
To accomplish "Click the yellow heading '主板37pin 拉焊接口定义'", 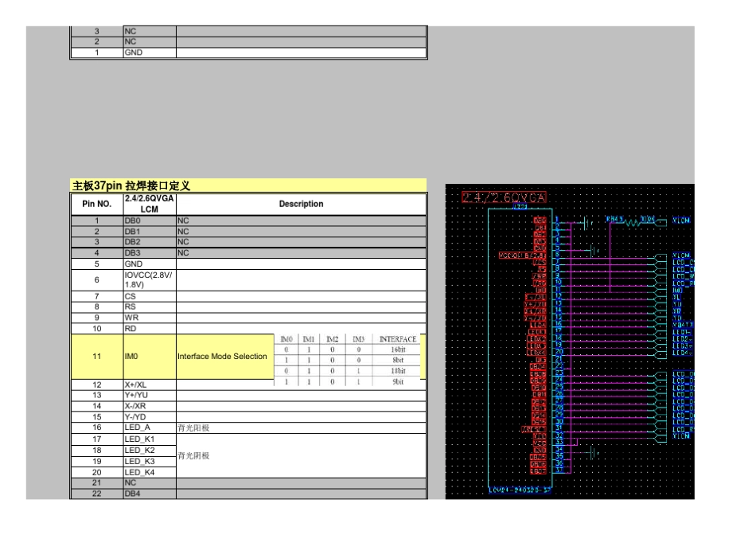I will pyautogui.click(x=248, y=185).
